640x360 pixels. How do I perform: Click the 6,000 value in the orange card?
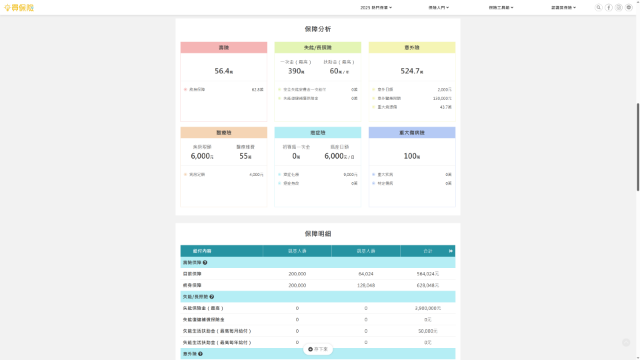[202, 156]
